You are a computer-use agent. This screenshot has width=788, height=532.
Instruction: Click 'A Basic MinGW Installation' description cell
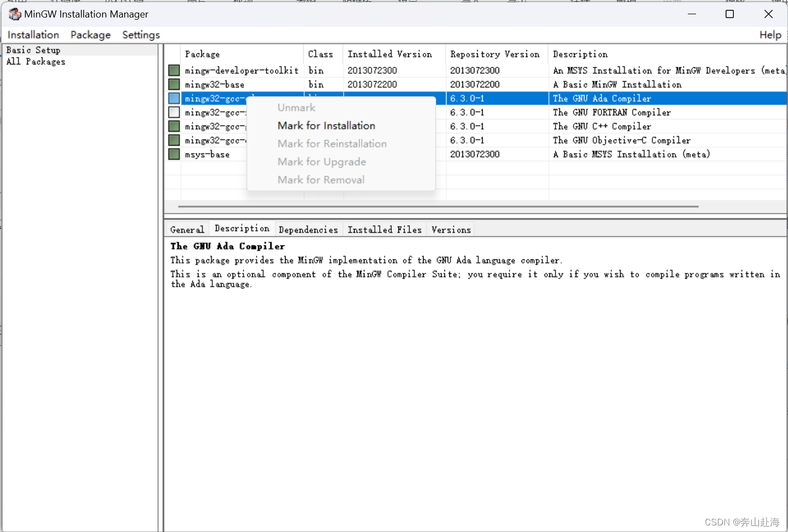[x=617, y=84]
